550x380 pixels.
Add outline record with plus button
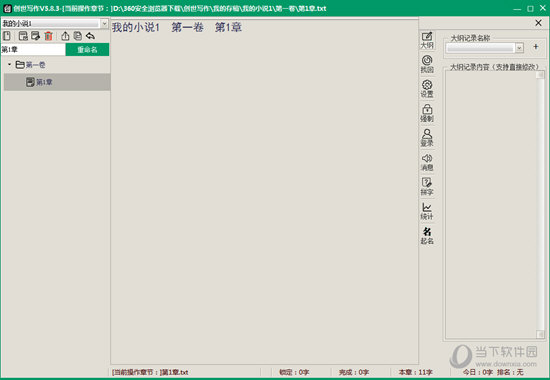tap(536, 47)
